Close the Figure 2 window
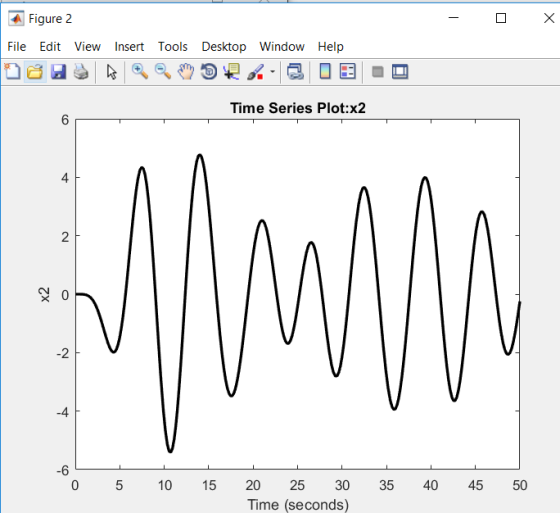 pos(549,18)
